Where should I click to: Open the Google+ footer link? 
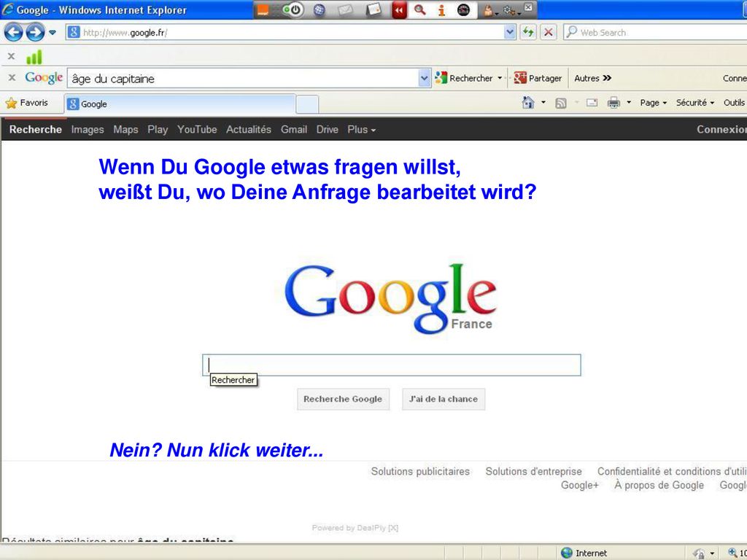pyautogui.click(x=579, y=485)
